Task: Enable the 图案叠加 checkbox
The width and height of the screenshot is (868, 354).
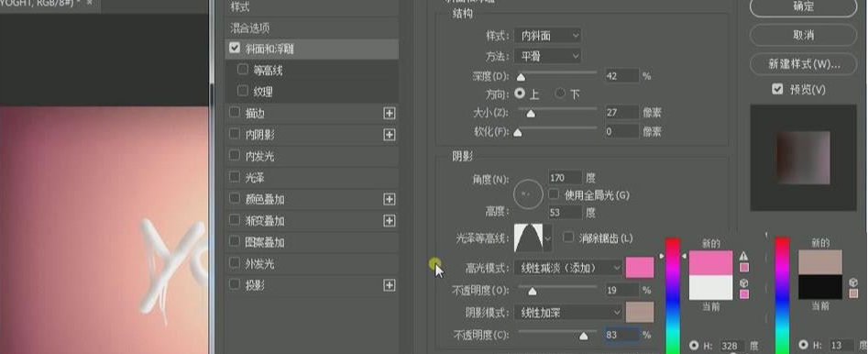Action: (234, 242)
